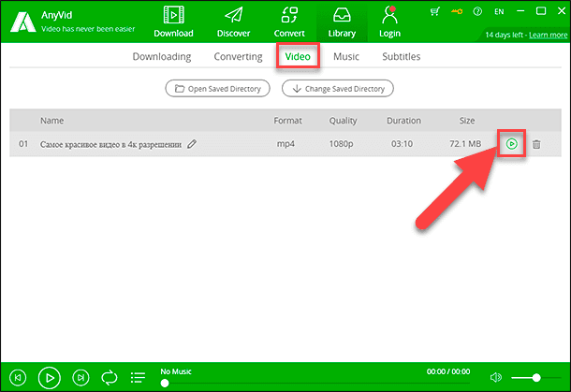Click the Format column header
Screen dimensions: 571x392
click(287, 121)
